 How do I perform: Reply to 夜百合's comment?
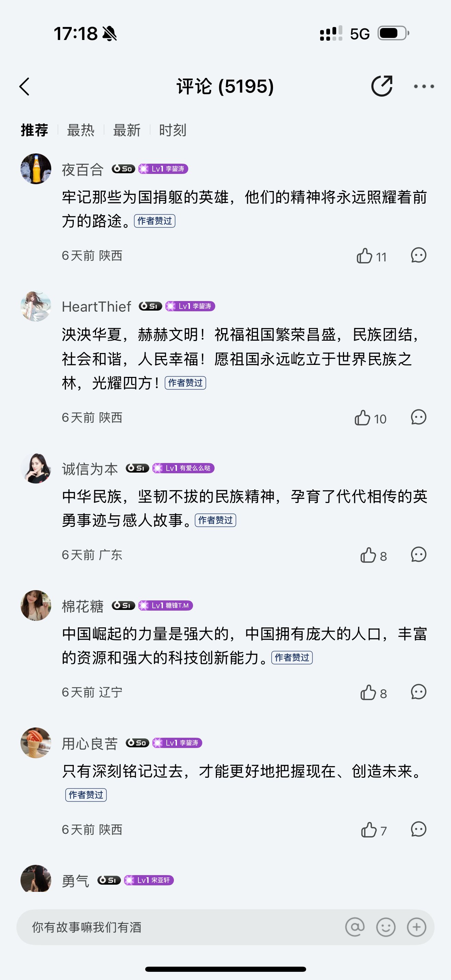pyautogui.click(x=418, y=255)
